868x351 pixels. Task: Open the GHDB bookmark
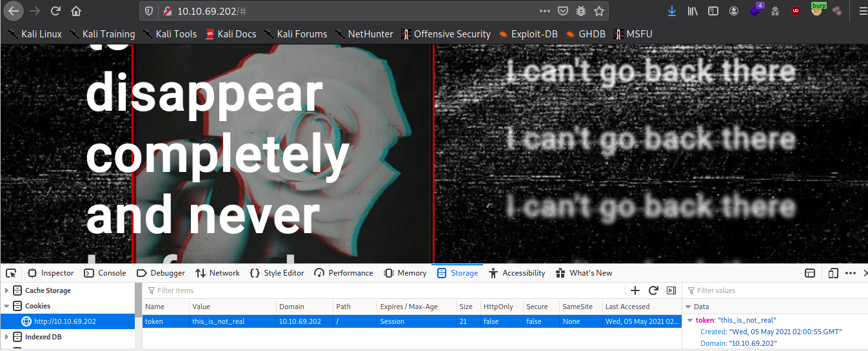click(x=586, y=33)
